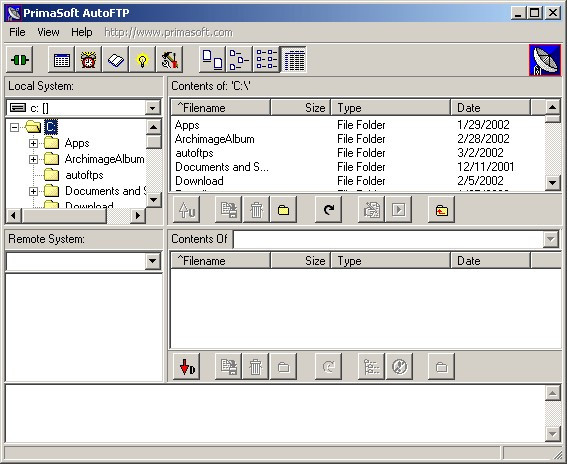Select Documents and S... row in list
Image resolution: width=567 pixels, height=464 pixels.
pos(358,167)
